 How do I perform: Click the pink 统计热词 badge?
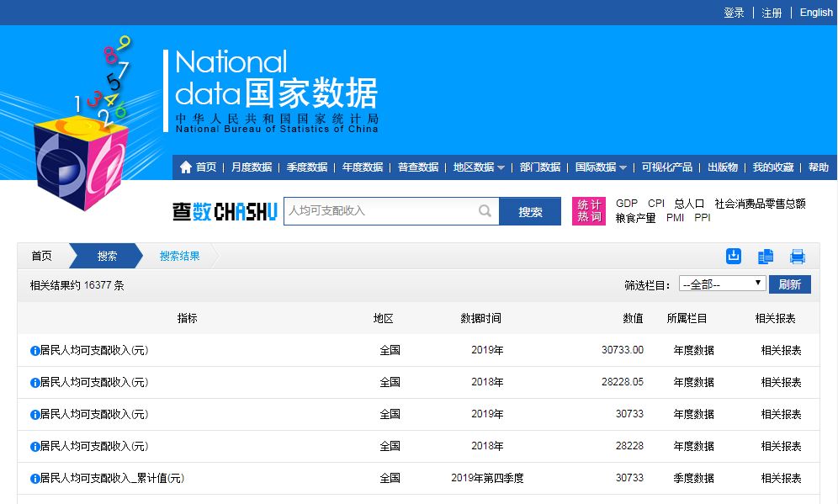point(589,210)
